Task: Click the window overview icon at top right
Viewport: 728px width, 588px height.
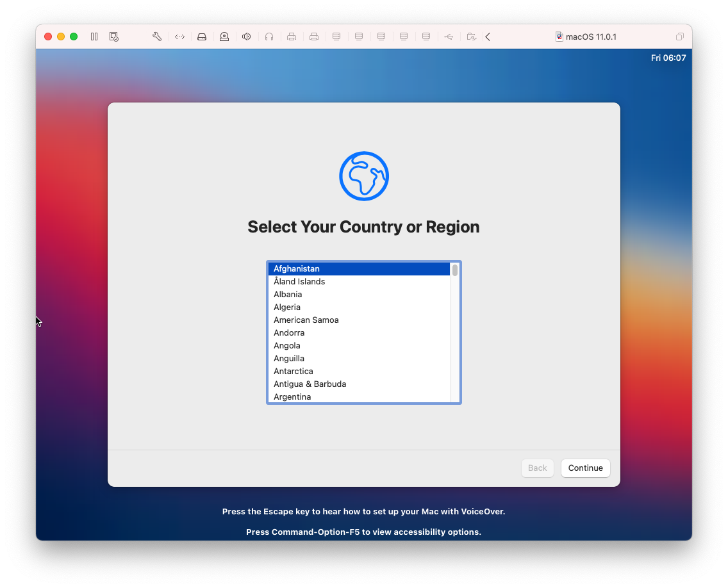Action: tap(679, 37)
